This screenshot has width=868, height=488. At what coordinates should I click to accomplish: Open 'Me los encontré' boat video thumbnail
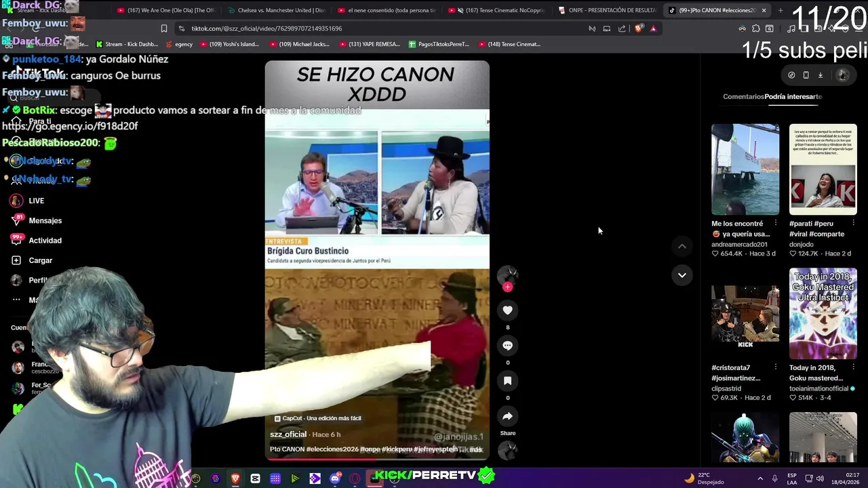745,169
